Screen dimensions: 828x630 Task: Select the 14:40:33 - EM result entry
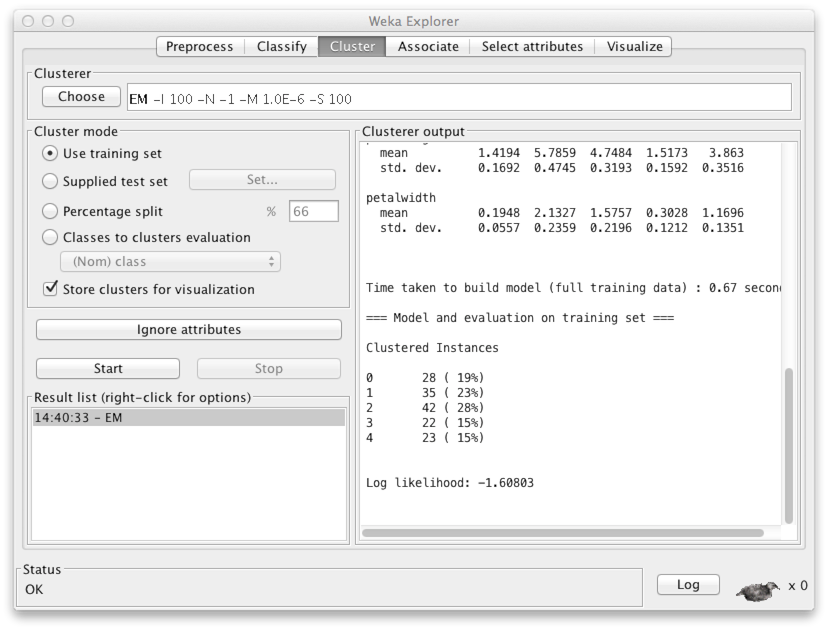pyautogui.click(x=189, y=418)
